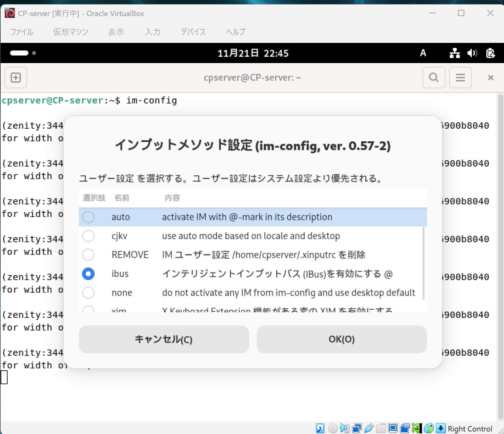
Task: Click the 内容 column header
Action: [x=172, y=198]
